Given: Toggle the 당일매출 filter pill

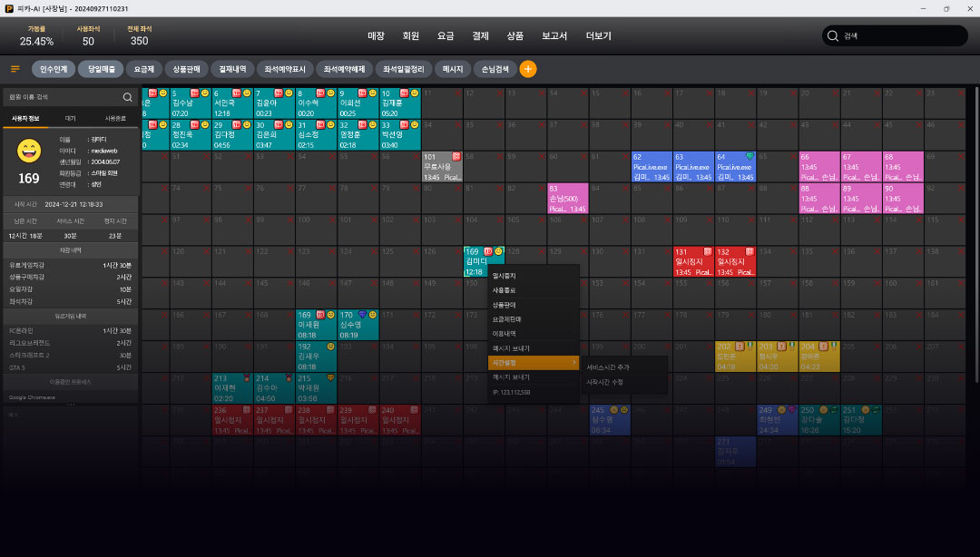Looking at the screenshot, I should point(100,69).
